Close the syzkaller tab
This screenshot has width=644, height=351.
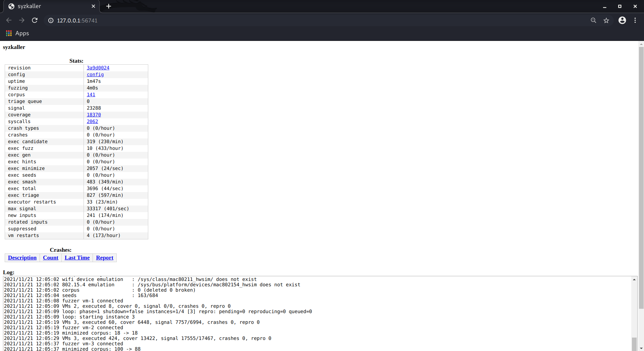pos(93,6)
